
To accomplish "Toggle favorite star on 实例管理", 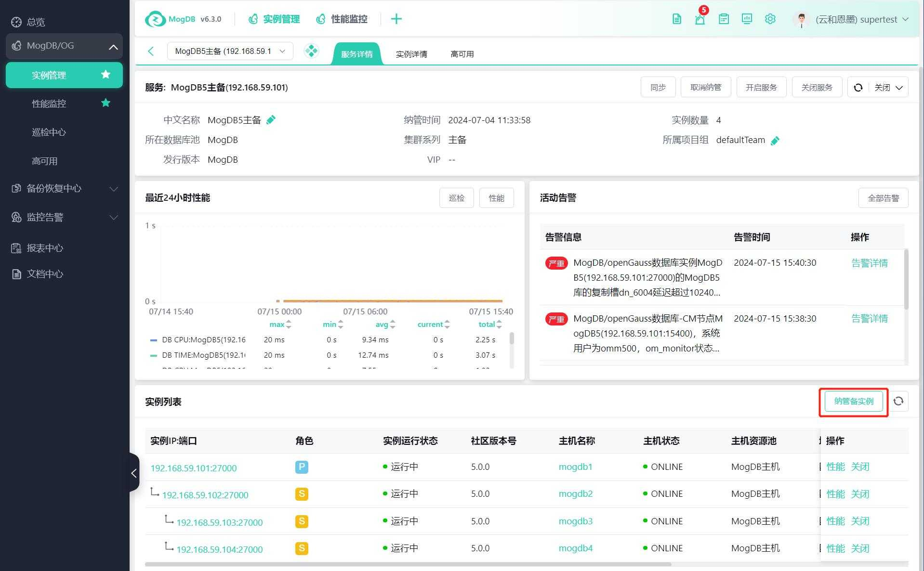I will click(x=106, y=75).
